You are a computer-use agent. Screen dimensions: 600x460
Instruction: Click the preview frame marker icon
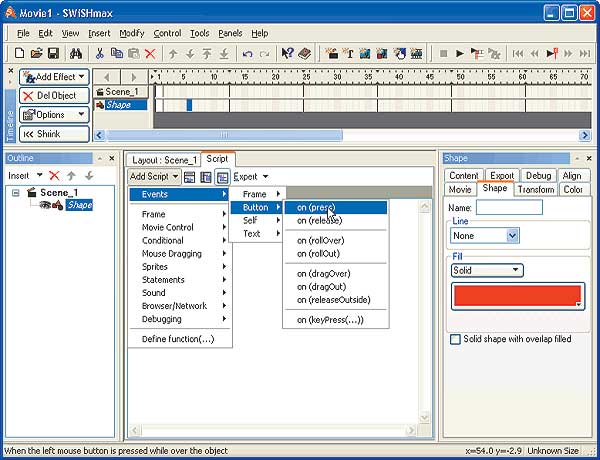coord(551,54)
